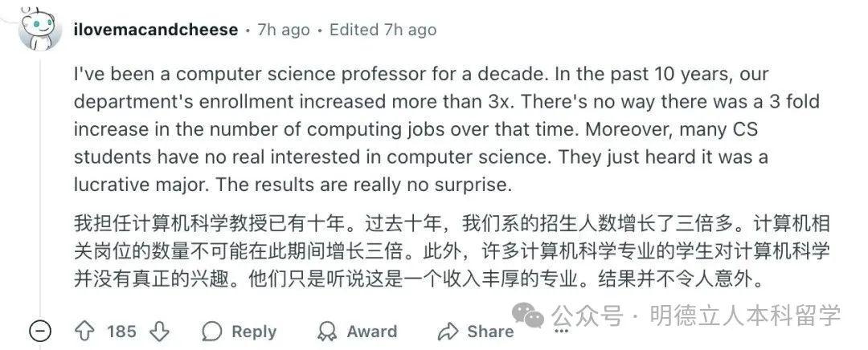Click the Reply speech bubble icon
Screen dimensions: 868x350
pos(212,332)
